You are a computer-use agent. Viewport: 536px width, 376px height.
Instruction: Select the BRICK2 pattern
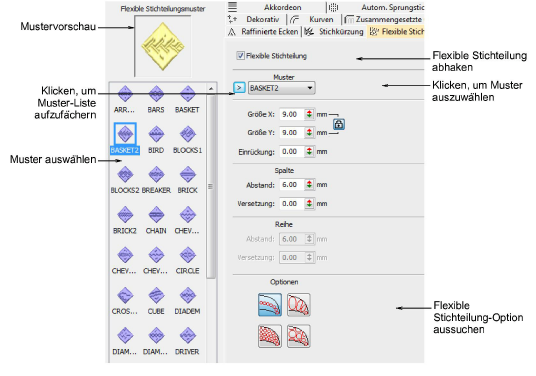pyautogui.click(x=125, y=215)
